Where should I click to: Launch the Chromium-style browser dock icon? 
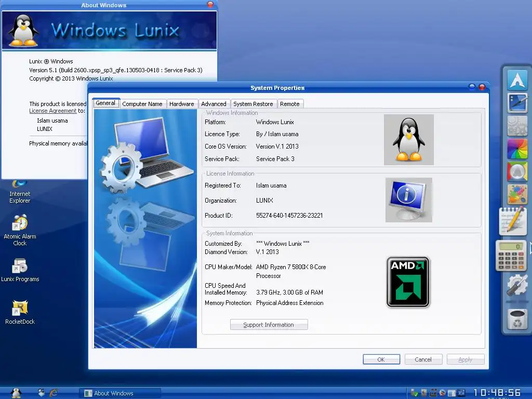517,171
